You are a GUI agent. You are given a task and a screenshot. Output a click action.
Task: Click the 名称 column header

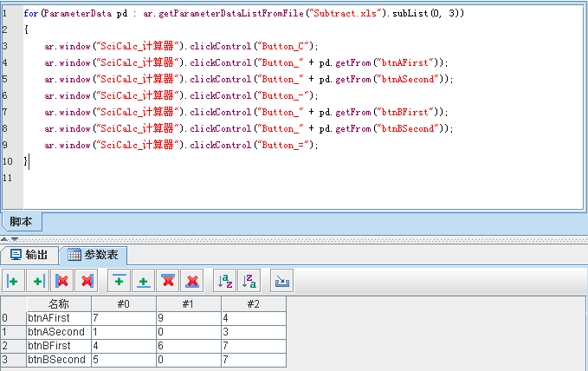[57, 304]
